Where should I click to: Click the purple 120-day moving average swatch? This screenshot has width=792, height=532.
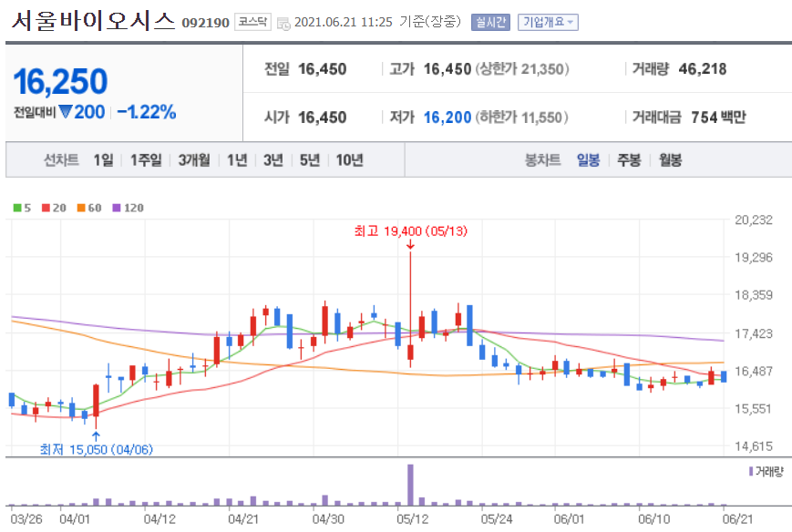tap(116, 208)
